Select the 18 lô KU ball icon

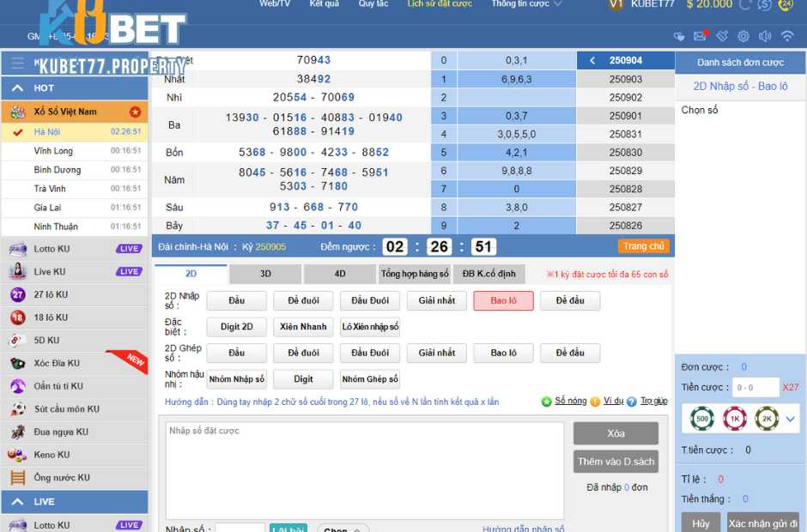[17, 317]
